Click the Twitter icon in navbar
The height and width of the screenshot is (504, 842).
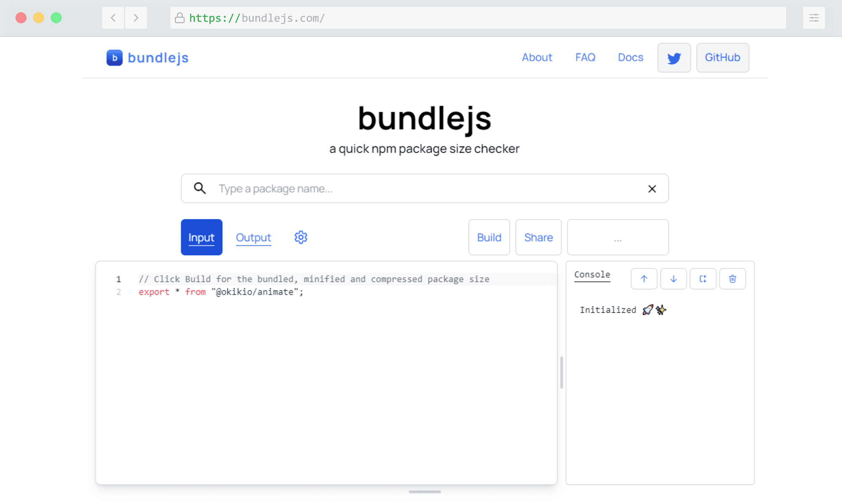[674, 58]
